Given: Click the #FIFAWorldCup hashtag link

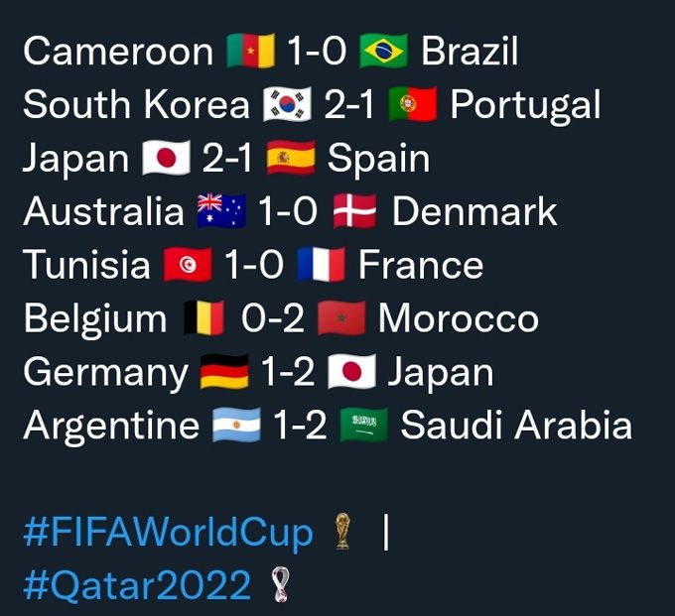Looking at the screenshot, I should pyautogui.click(x=168, y=533).
